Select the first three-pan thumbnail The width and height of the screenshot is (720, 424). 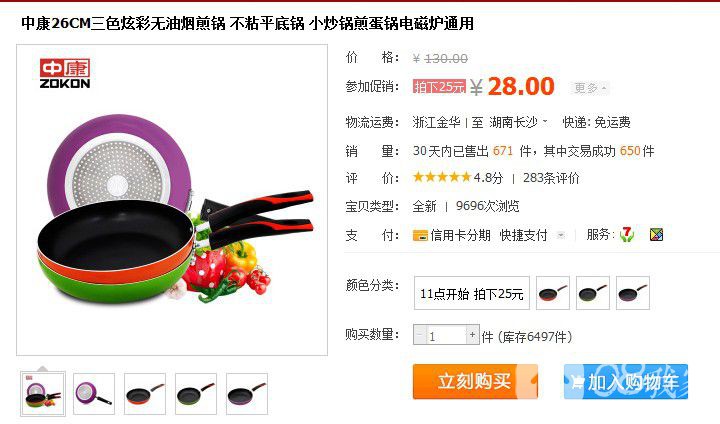coord(43,394)
